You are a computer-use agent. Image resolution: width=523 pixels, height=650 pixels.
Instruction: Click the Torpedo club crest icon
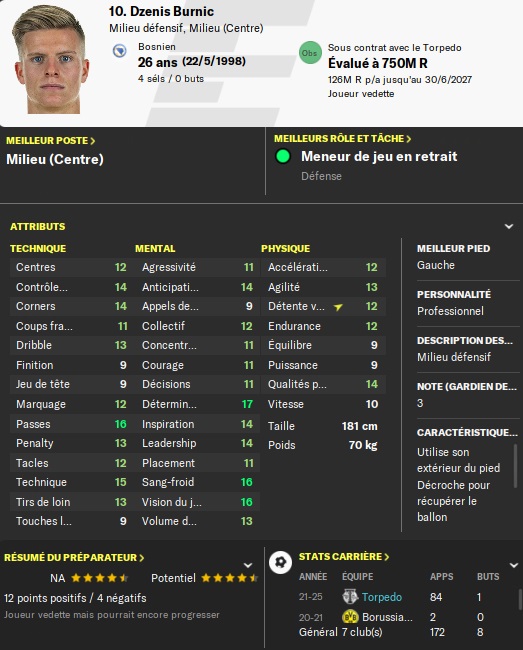350,597
